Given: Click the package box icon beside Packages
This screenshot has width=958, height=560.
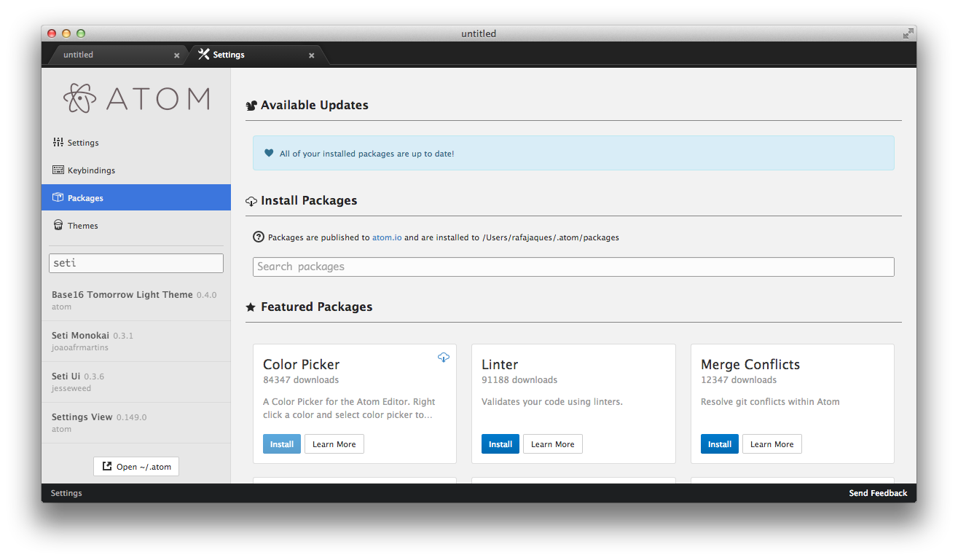Looking at the screenshot, I should click(58, 197).
